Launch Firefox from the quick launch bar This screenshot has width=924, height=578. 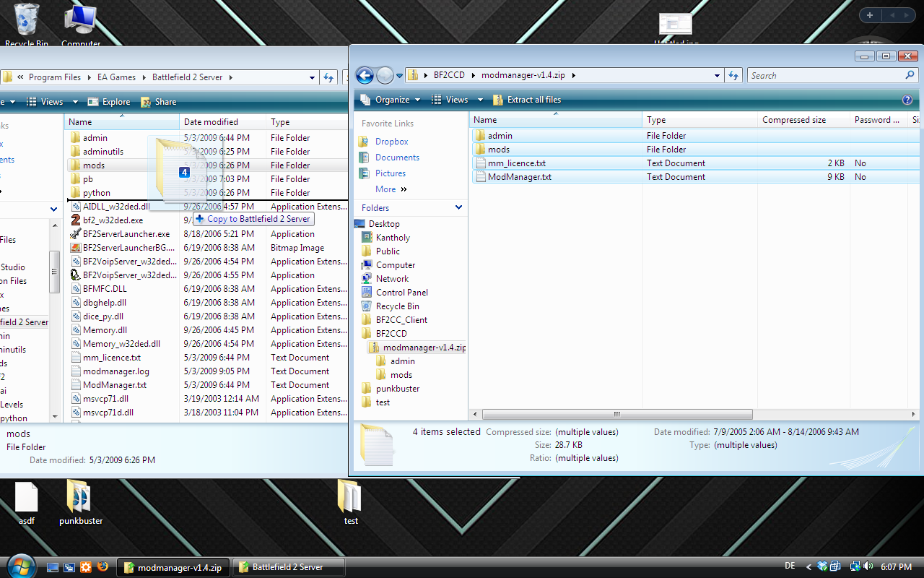pos(103,567)
